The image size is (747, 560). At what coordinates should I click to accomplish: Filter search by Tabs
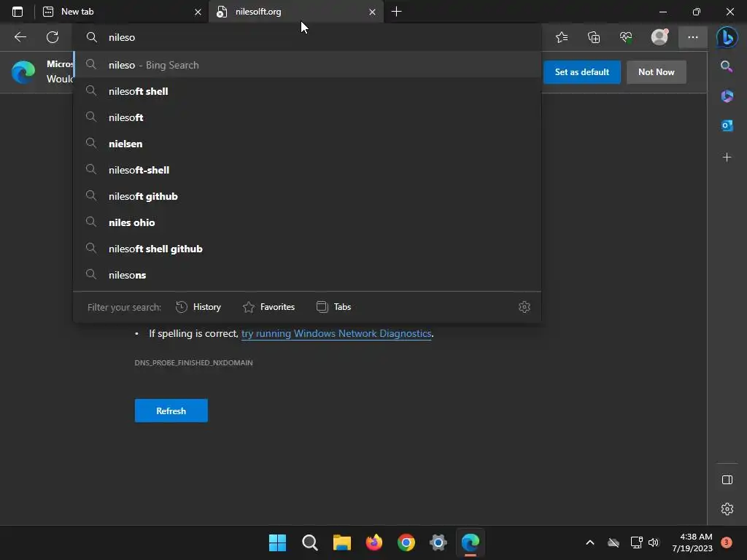[x=333, y=307]
